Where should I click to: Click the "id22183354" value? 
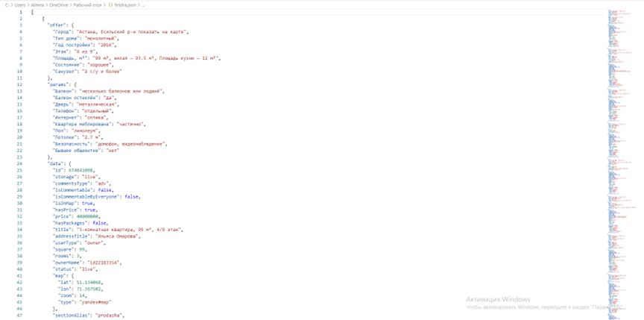103,262
